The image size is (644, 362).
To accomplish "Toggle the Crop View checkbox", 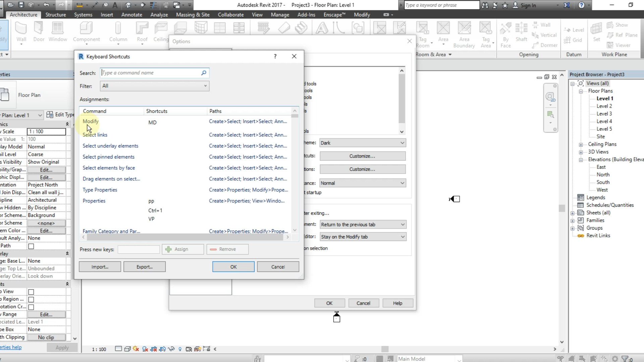I will [31, 292].
